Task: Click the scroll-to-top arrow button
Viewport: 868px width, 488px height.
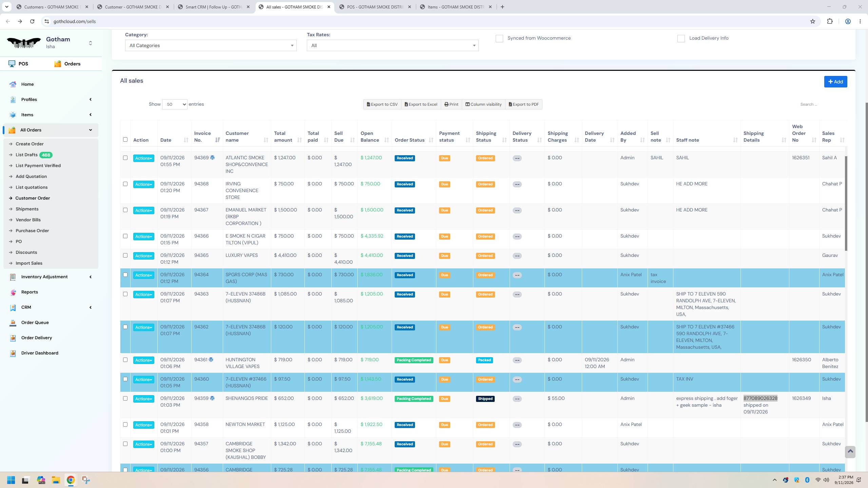Action: point(850,452)
